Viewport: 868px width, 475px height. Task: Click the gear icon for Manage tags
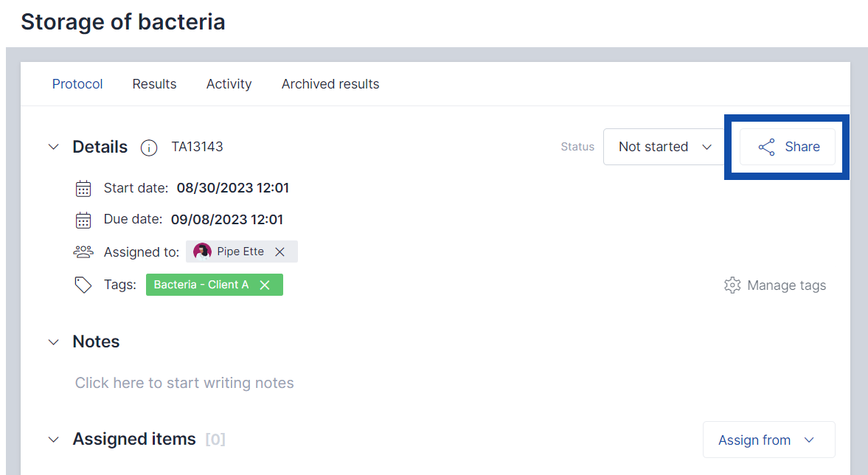pyautogui.click(x=732, y=285)
